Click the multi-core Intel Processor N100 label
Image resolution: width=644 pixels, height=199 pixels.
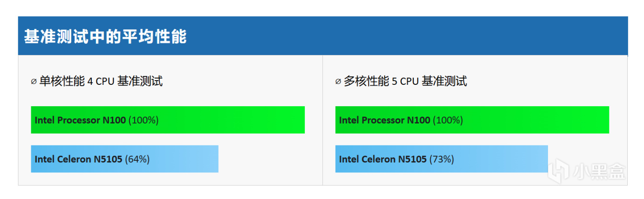384,120
